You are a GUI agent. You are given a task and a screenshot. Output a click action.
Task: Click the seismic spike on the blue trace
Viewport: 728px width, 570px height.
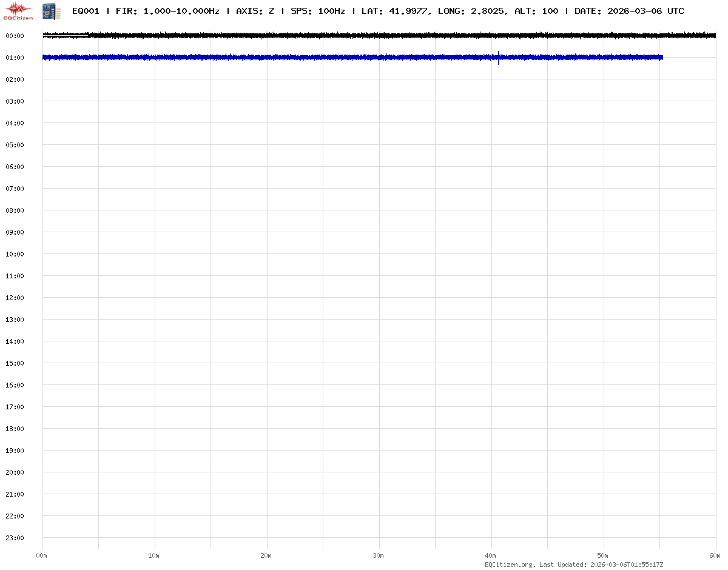pyautogui.click(x=498, y=58)
